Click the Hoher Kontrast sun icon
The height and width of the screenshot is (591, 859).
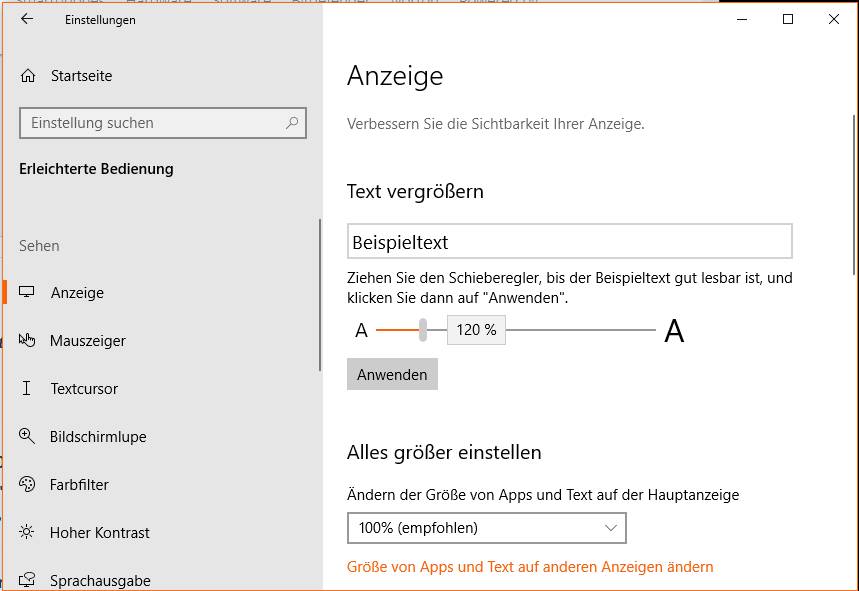(27, 532)
